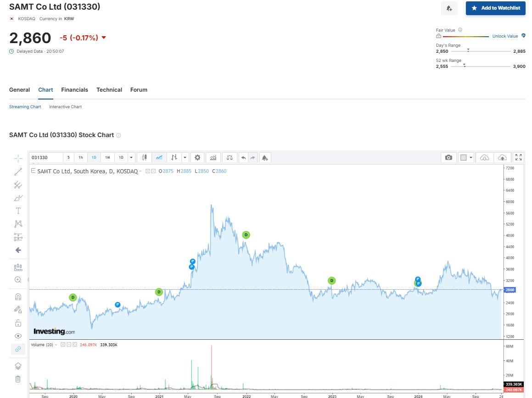532x398 pixels.
Task: Toggle hide all drawing tools eye
Action: (18, 336)
